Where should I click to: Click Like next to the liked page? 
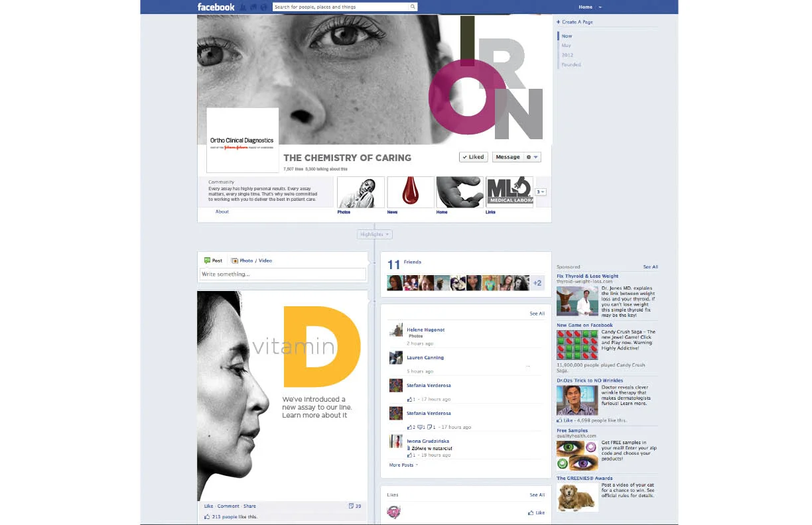(x=536, y=513)
